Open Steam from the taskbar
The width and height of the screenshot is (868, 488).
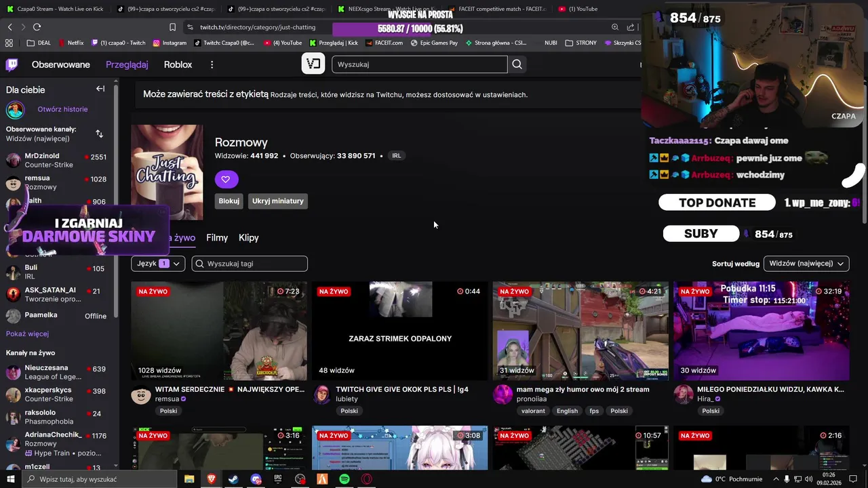click(233, 479)
